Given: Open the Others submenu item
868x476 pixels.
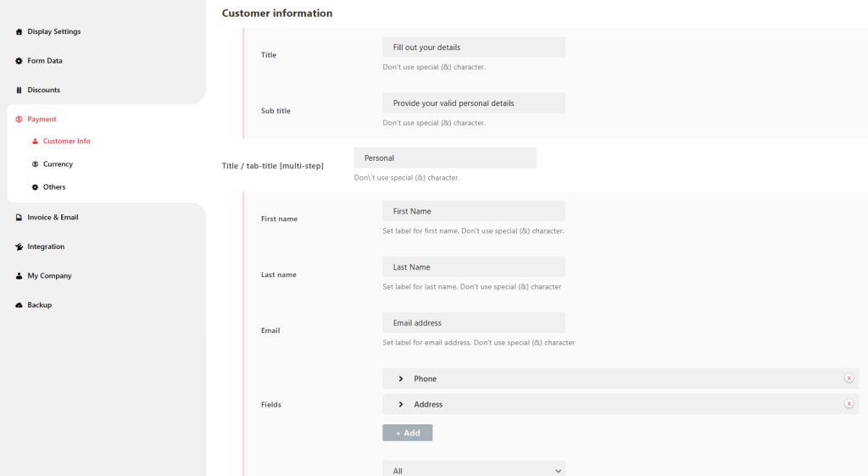Looking at the screenshot, I should pos(54,187).
